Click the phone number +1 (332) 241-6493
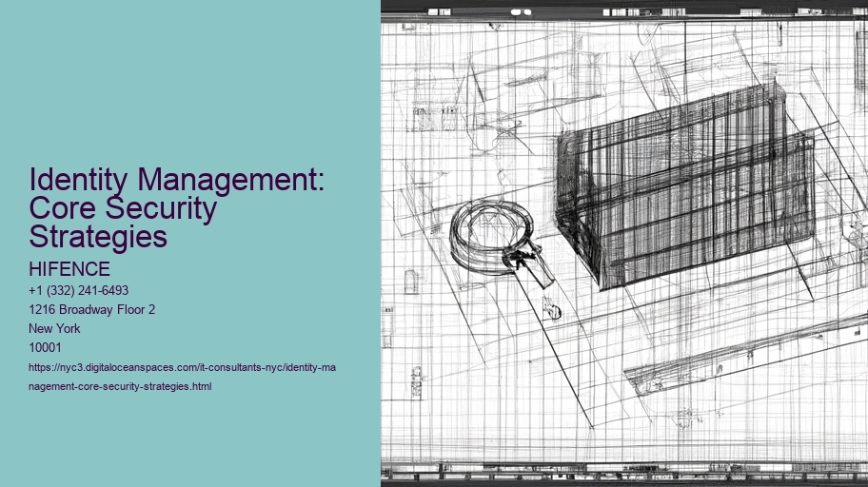The height and width of the screenshot is (487, 868). click(79, 290)
